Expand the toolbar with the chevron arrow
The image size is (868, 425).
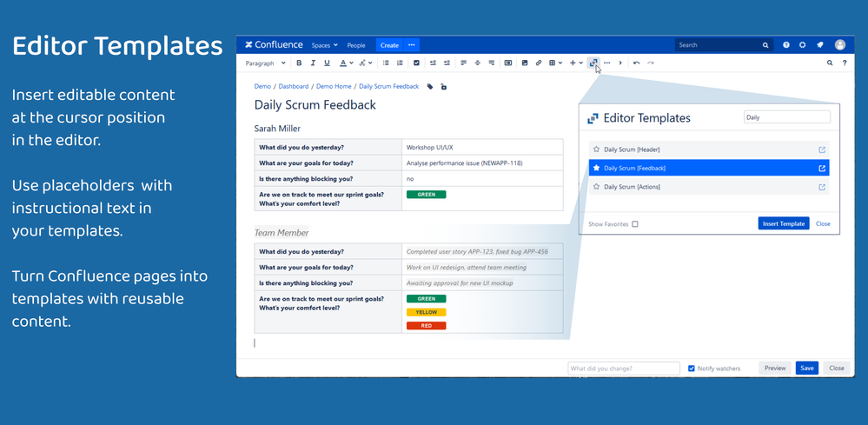(x=620, y=63)
